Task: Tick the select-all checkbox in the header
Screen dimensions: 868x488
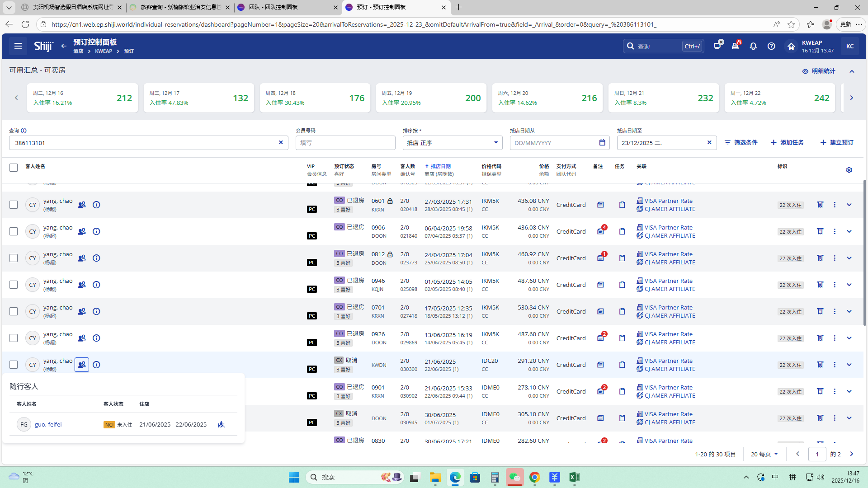Action: 14,168
